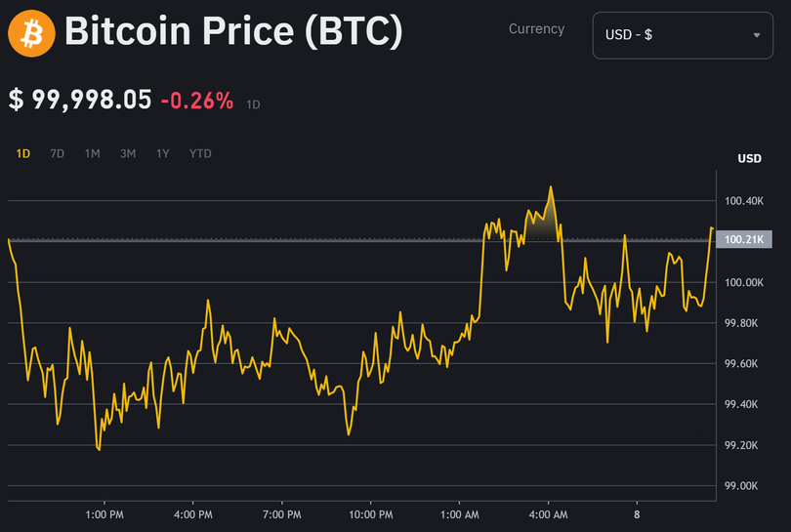Open the USD - $ currency dropdown

(682, 35)
